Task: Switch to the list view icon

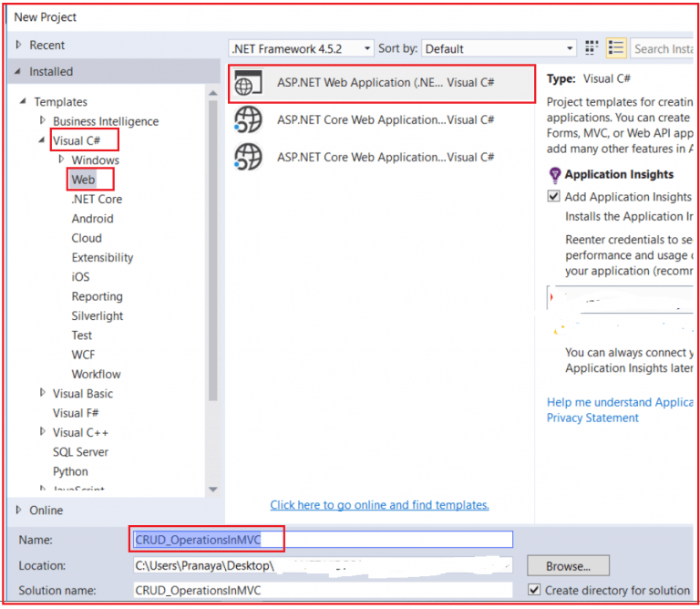Action: coord(616,48)
